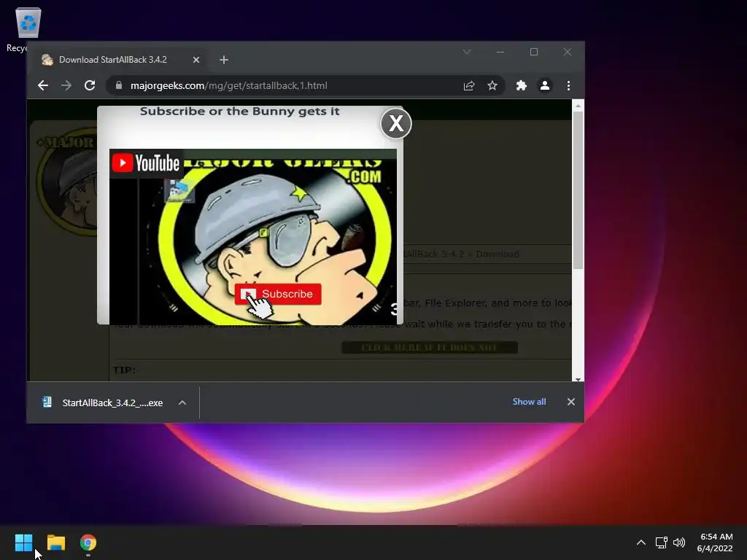Click the MajorGeeks logo behind the popup
747x560 pixels.
(66, 181)
